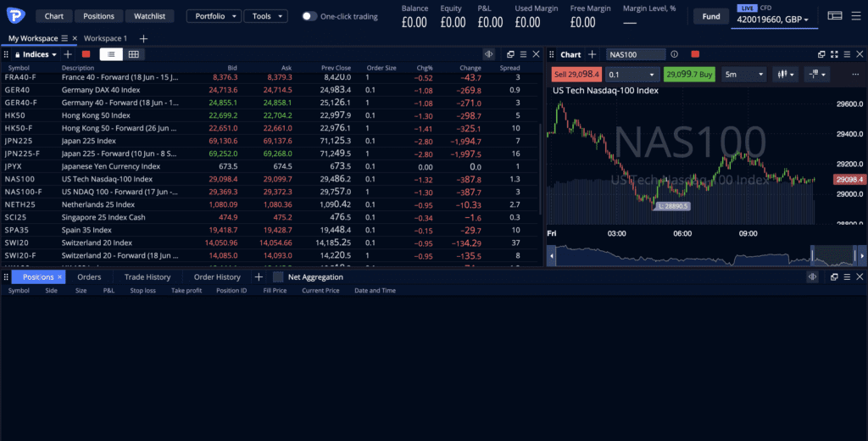Click the Positions button in top bar
The width and height of the screenshot is (868, 441).
coord(98,16)
